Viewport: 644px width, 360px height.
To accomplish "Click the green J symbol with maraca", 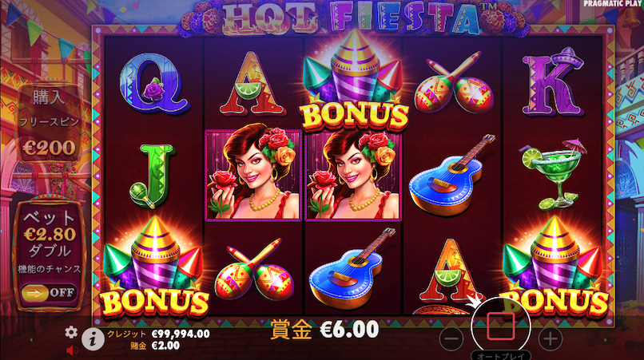I will tap(152, 176).
